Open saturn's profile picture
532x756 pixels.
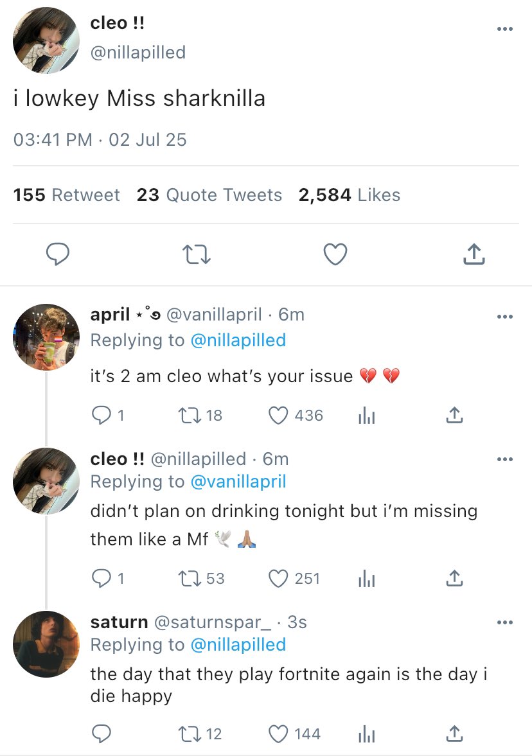pos(46,644)
